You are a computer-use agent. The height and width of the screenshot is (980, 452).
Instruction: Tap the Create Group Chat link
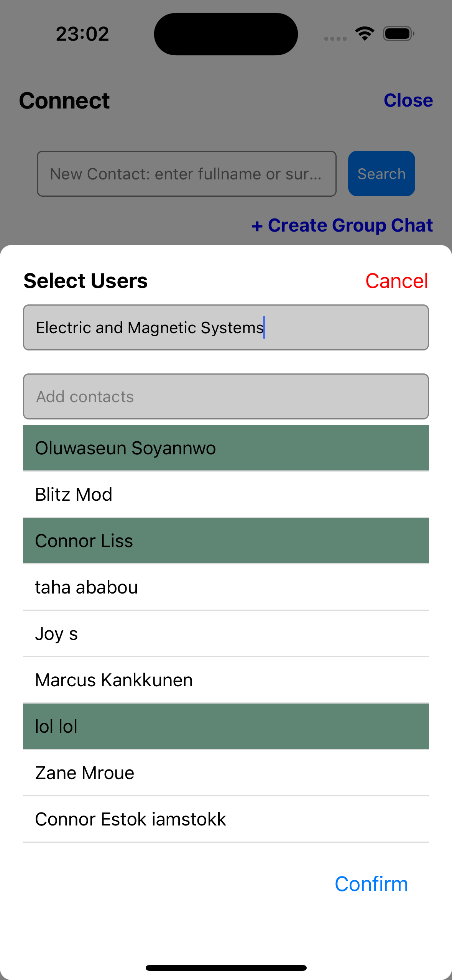[x=342, y=225]
